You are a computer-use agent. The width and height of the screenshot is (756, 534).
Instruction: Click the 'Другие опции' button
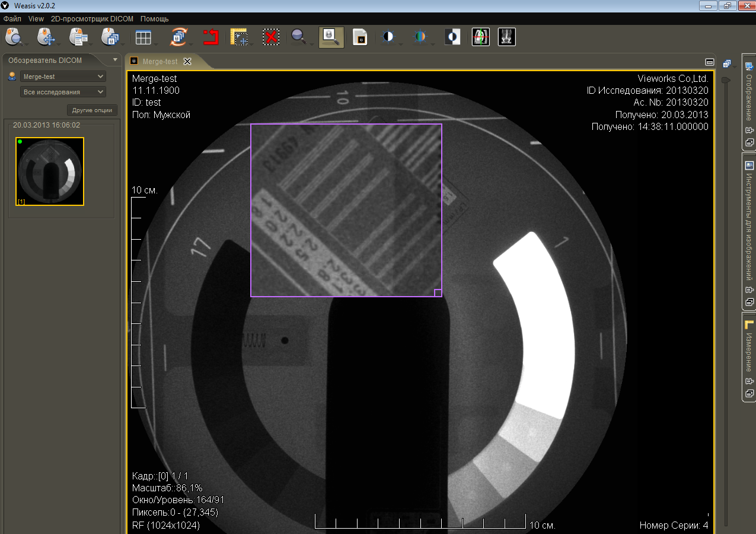(92, 110)
